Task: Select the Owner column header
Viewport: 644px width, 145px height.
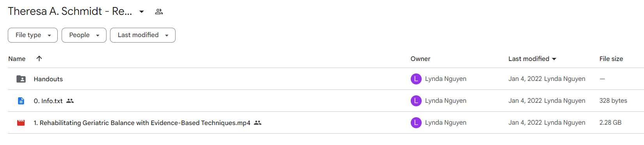Action: pyautogui.click(x=420, y=59)
